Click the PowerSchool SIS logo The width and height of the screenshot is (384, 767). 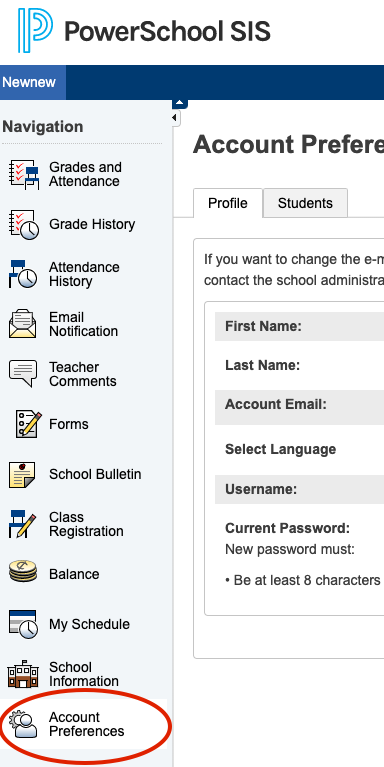click(144, 30)
